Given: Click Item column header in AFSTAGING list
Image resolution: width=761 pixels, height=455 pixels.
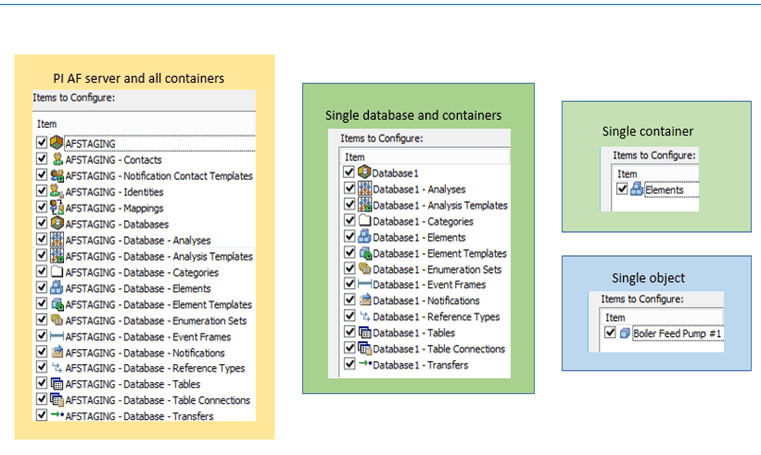Looking at the screenshot, I should pos(144,124).
